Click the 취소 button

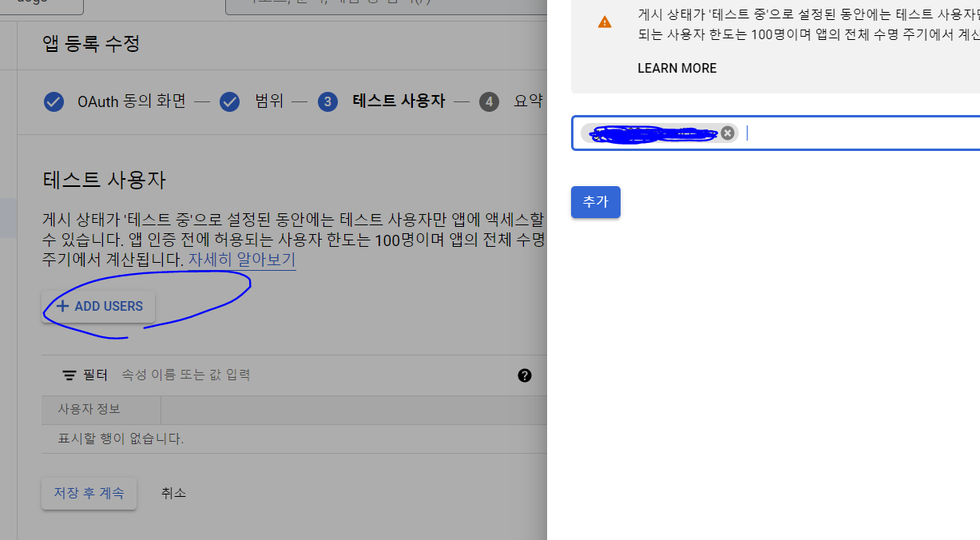[173, 494]
